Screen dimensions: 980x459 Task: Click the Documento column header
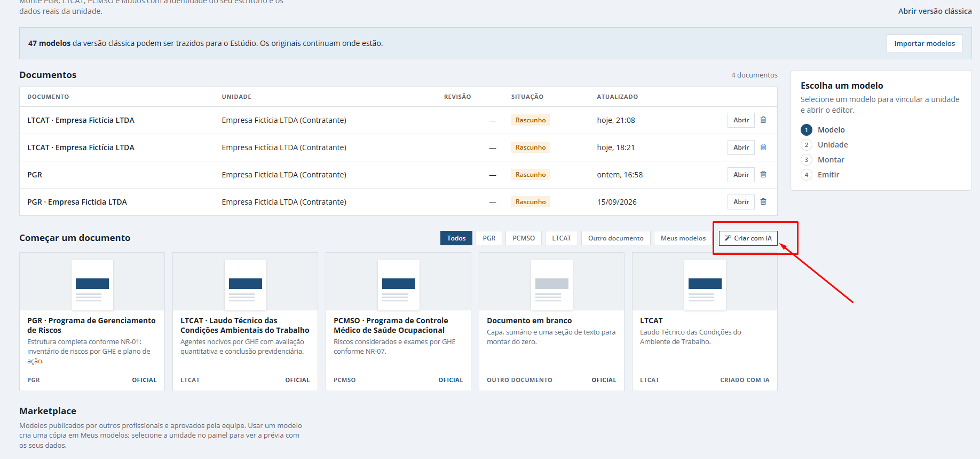[48, 97]
